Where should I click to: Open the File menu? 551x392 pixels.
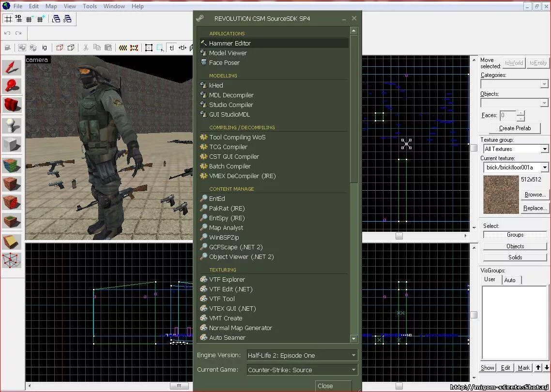(17, 6)
